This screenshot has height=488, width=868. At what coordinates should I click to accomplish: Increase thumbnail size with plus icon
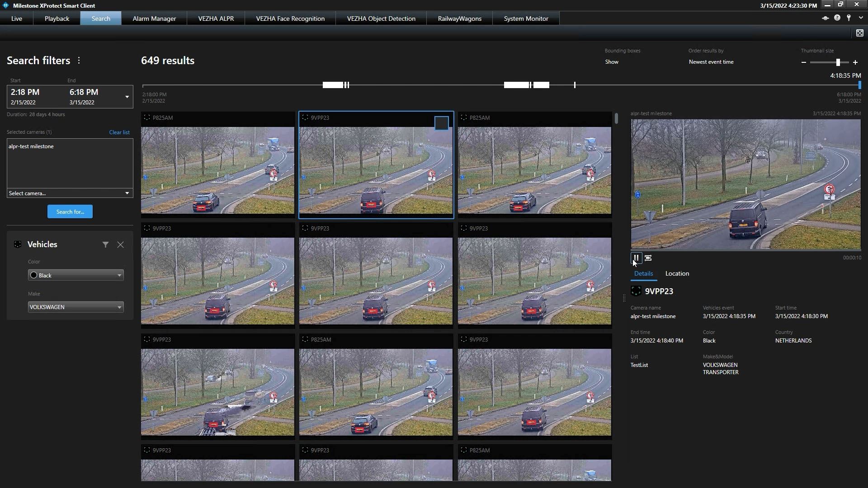pos(855,62)
